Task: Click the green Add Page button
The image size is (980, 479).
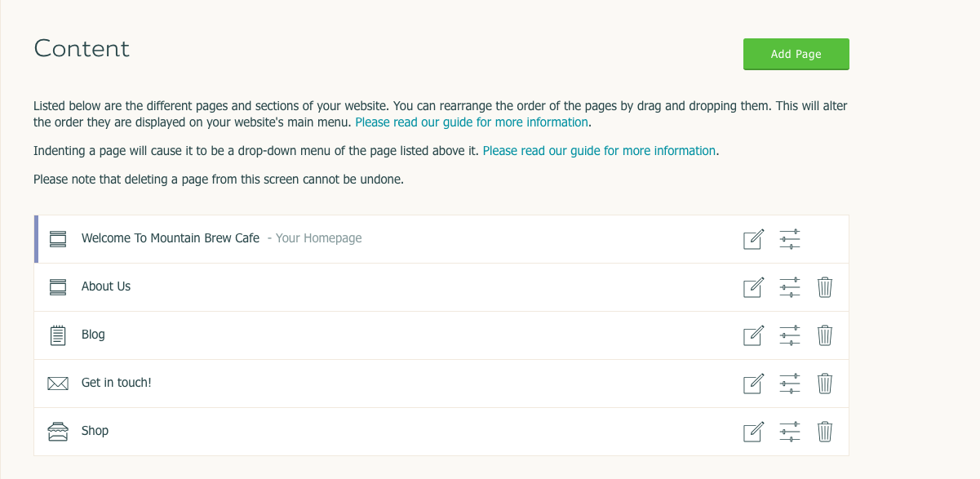Action: (796, 54)
